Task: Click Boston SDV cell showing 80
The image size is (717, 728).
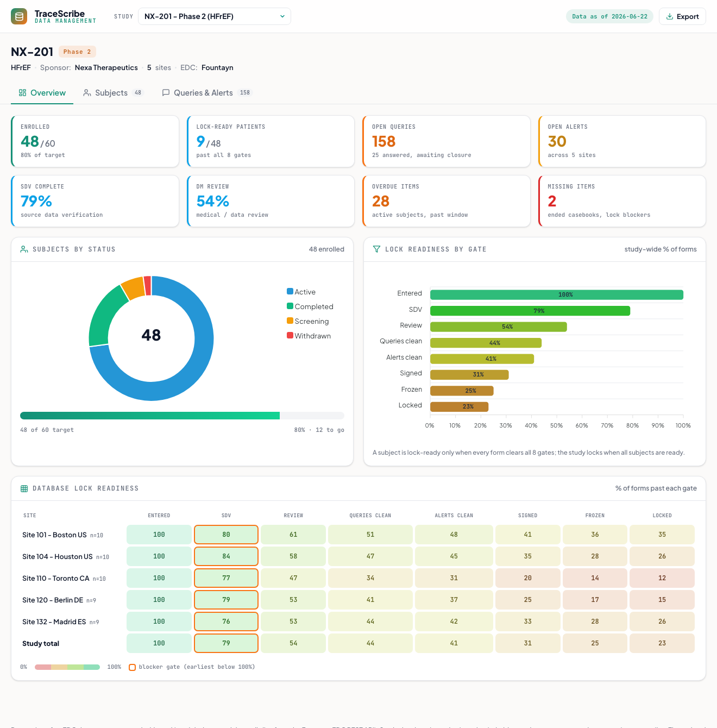Action: coord(226,535)
